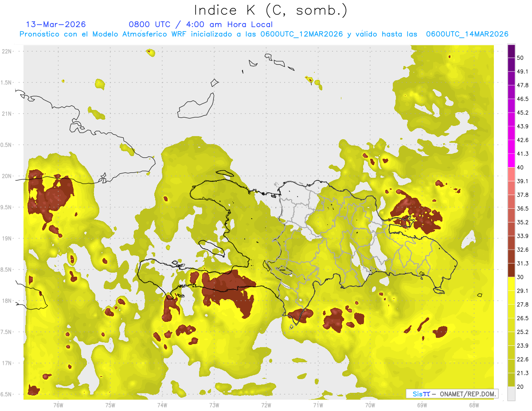Click the longitude axis label "76W"
532x411 pixels.
[58, 405]
